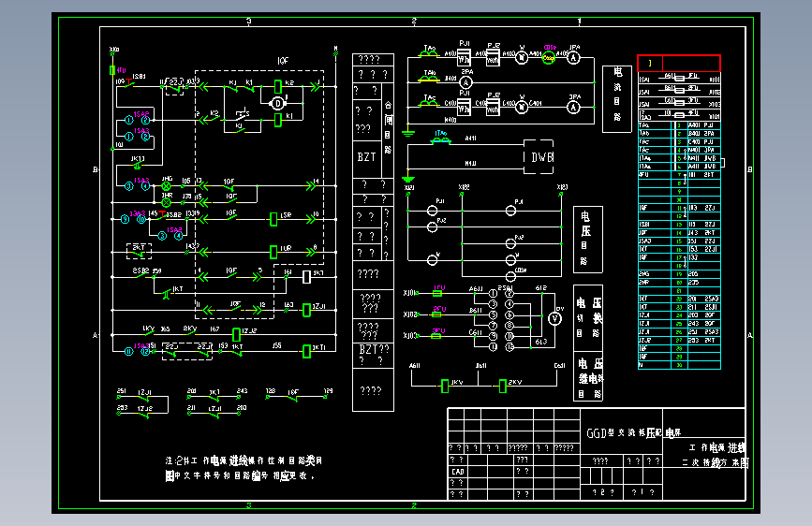Click the D motor symbol inside 1QF

[x=278, y=103]
